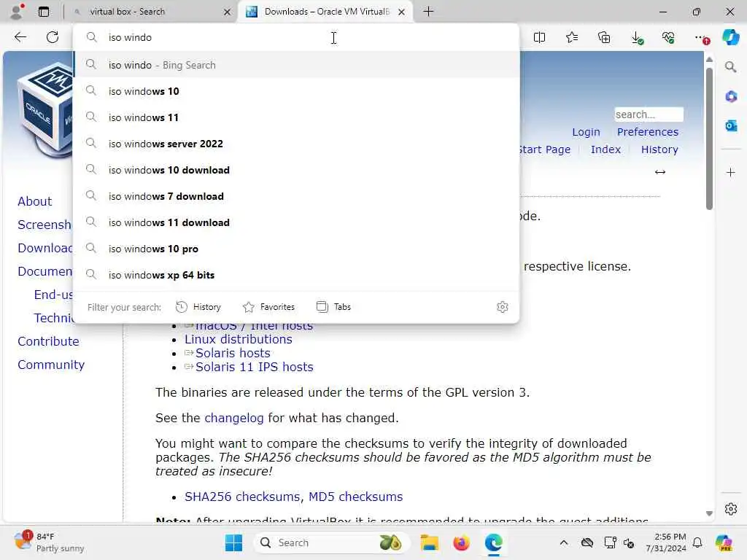Choose 'iso windows 11' suggestion

(296, 117)
